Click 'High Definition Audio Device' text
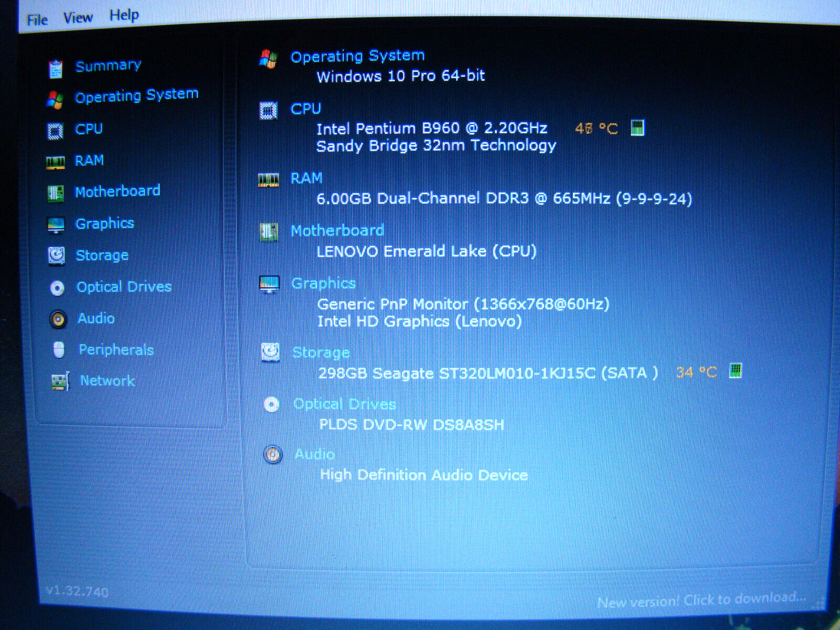Image resolution: width=840 pixels, height=630 pixels. (x=424, y=475)
